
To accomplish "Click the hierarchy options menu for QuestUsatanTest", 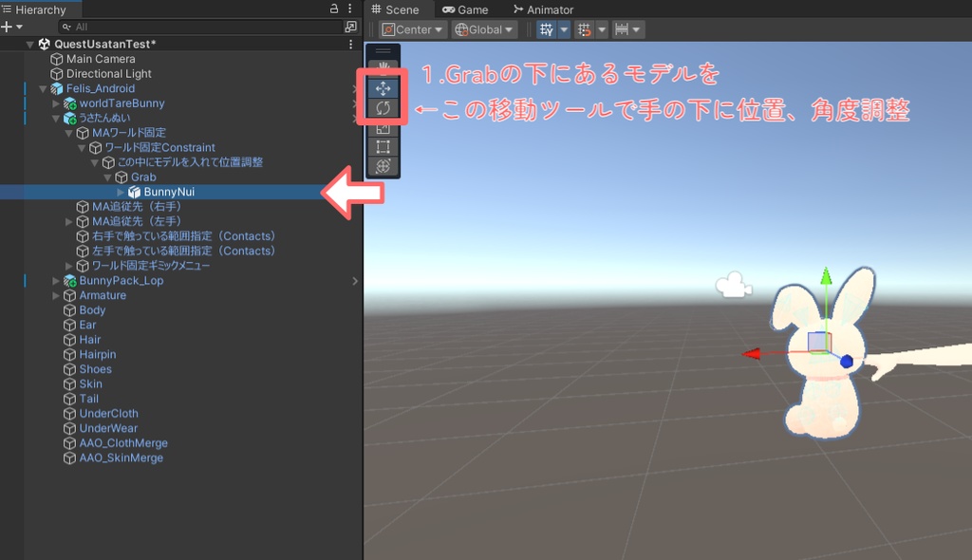I will coord(348,44).
